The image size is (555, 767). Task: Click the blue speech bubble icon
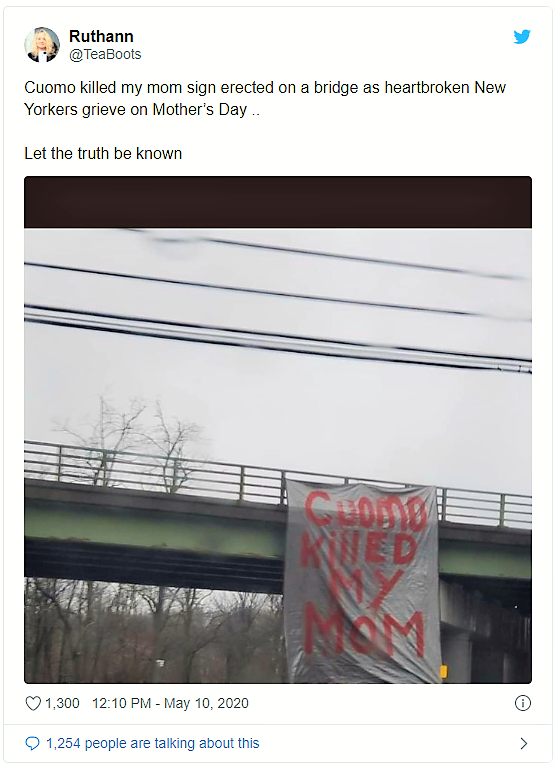click(x=32, y=744)
